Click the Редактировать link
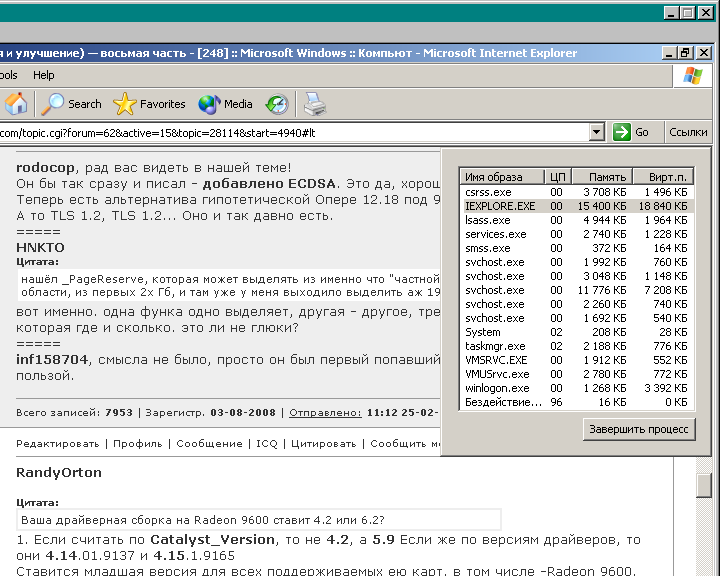The width and height of the screenshot is (720, 576). point(57,444)
